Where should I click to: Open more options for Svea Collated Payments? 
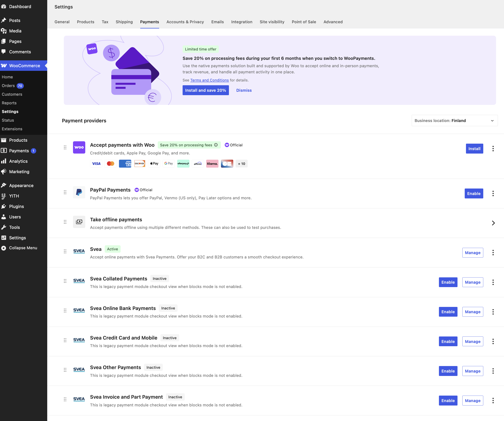coord(493,282)
